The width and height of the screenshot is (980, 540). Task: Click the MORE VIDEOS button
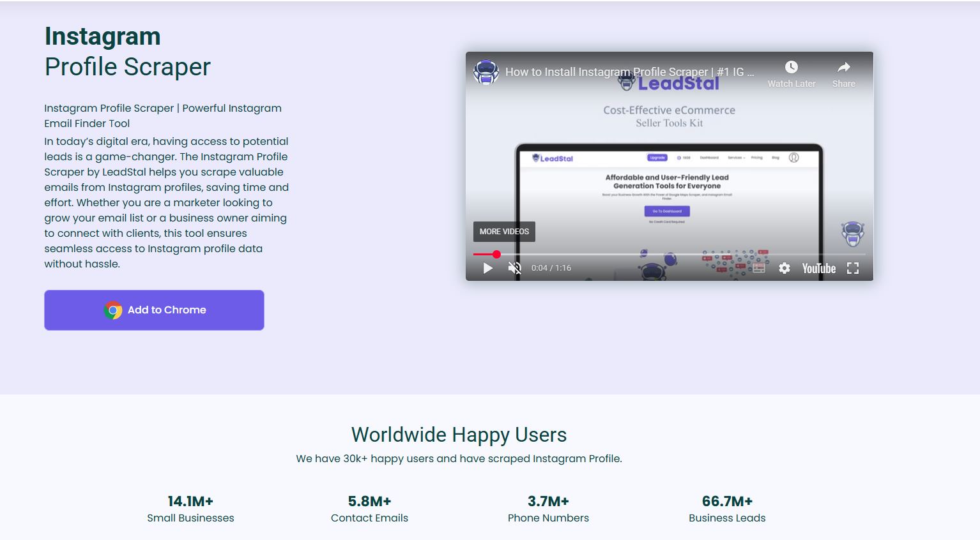click(x=504, y=232)
